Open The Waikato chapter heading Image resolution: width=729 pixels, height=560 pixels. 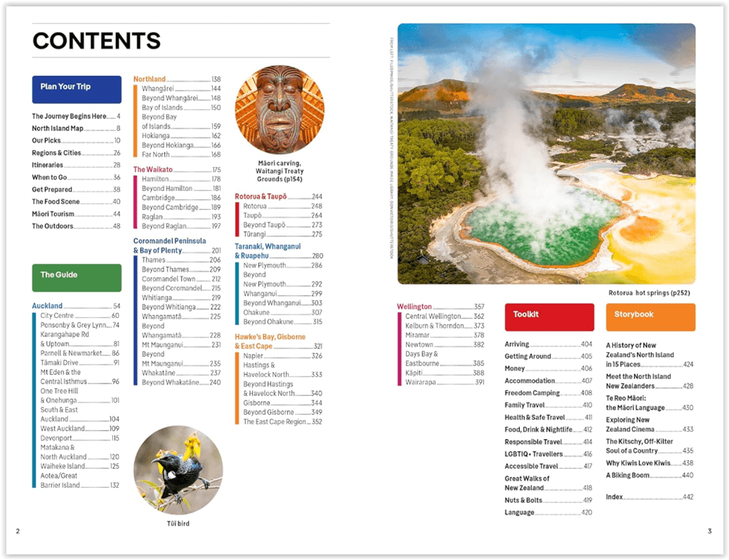pyautogui.click(x=153, y=169)
